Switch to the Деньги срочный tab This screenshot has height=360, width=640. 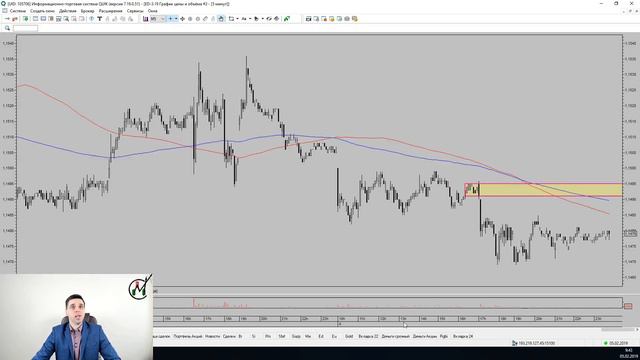(396, 336)
